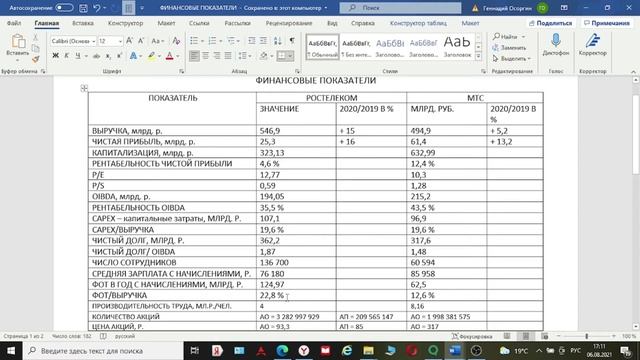Click the Заменить replace button
Screen dimensions: 640x360
click(x=509, y=48)
